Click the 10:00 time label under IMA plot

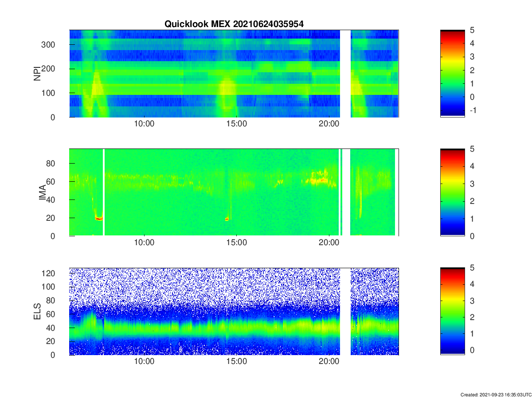[x=144, y=243]
